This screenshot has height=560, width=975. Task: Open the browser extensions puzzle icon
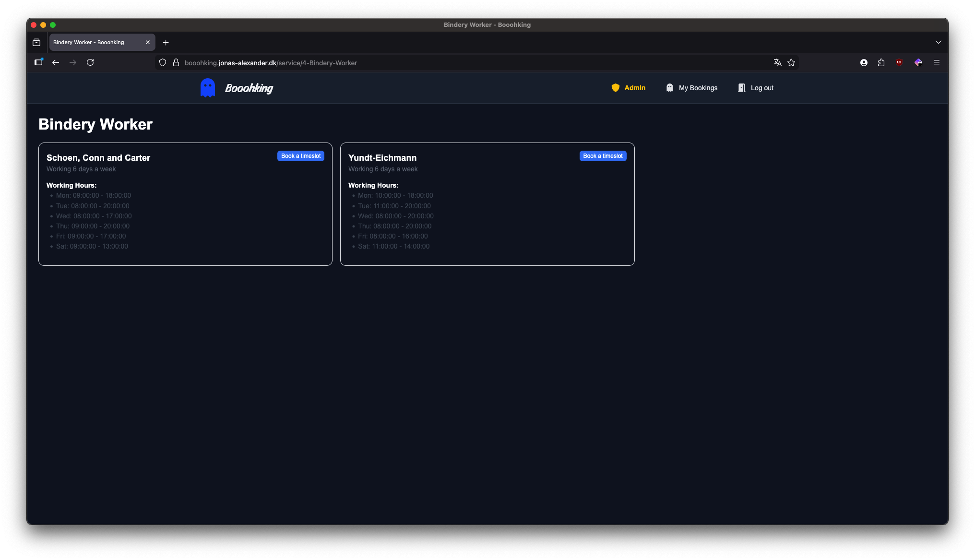tap(881, 62)
